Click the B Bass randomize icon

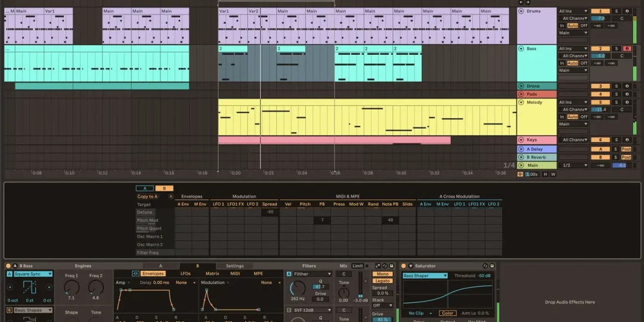(377, 266)
